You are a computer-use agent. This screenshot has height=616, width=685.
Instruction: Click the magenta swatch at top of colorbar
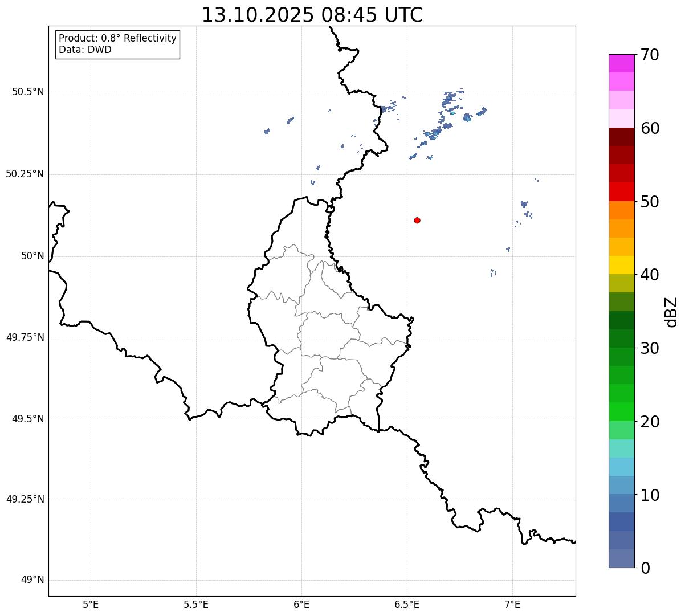tap(622, 63)
